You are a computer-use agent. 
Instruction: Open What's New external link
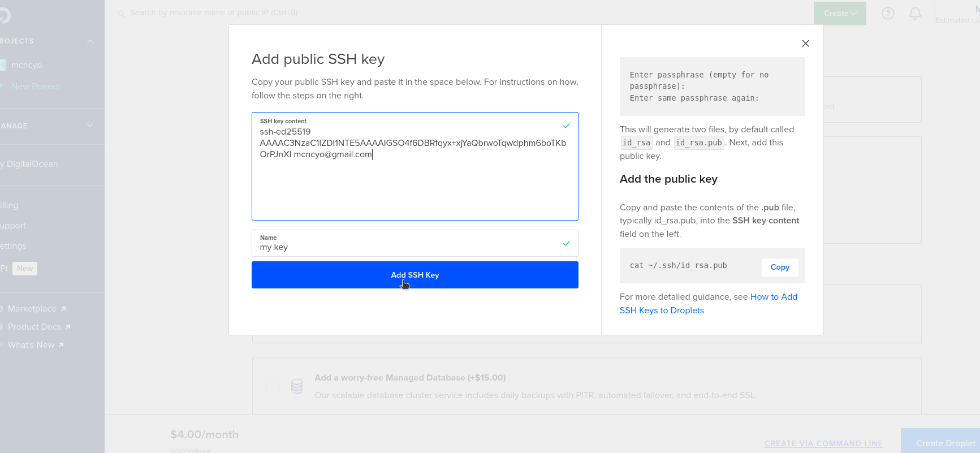click(31, 345)
